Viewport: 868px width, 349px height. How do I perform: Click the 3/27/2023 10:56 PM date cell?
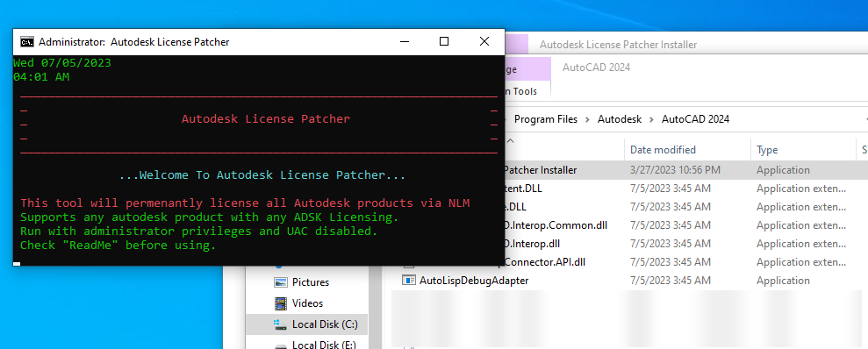coord(675,170)
